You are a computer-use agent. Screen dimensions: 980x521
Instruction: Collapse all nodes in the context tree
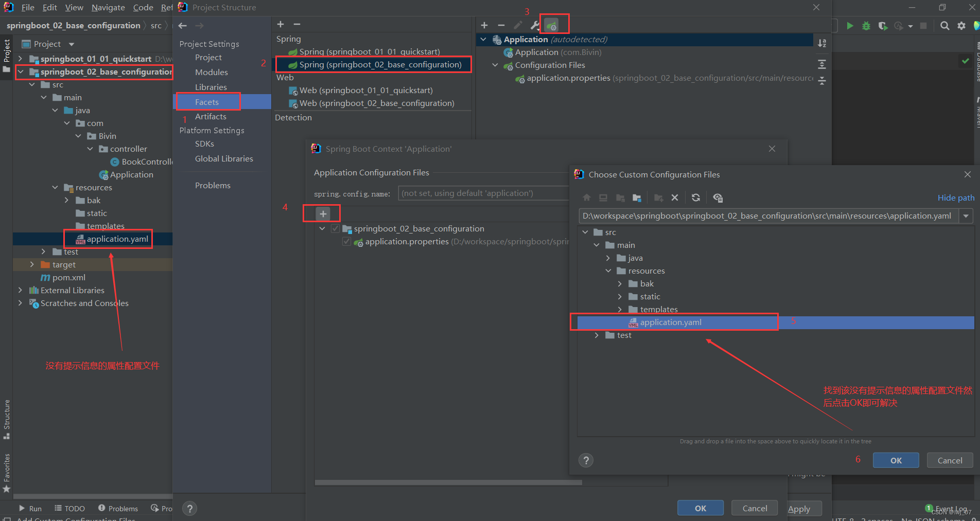tap(822, 81)
